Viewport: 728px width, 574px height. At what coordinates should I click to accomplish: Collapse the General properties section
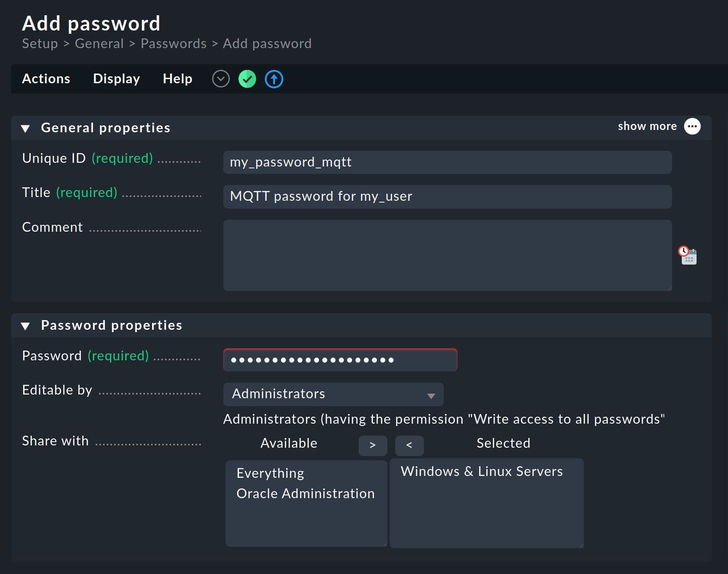[26, 129]
